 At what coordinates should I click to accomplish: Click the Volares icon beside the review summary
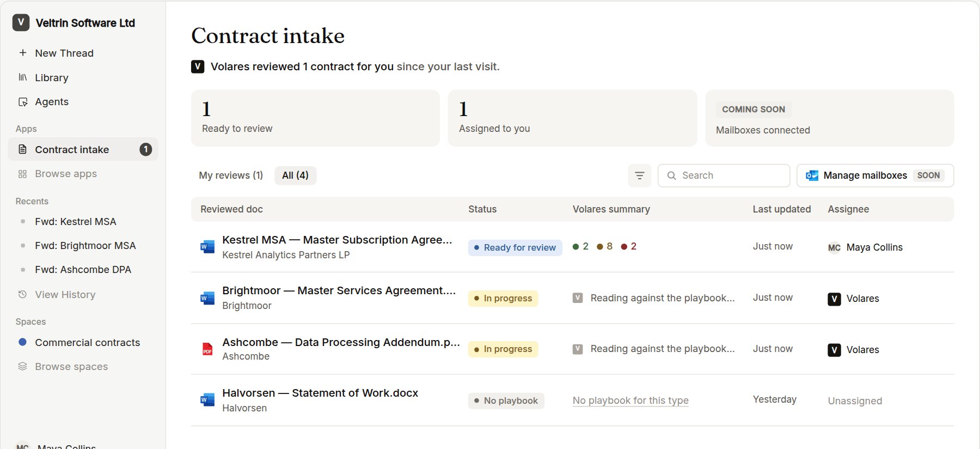click(x=198, y=66)
